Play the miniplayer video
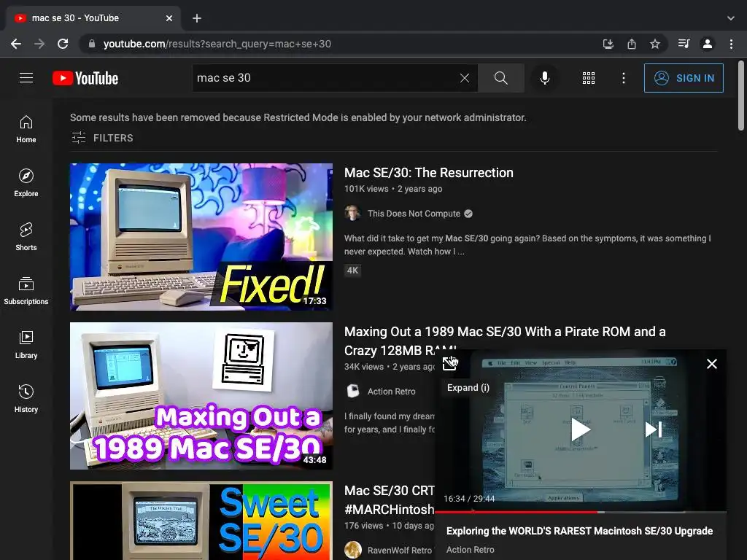 (580, 429)
